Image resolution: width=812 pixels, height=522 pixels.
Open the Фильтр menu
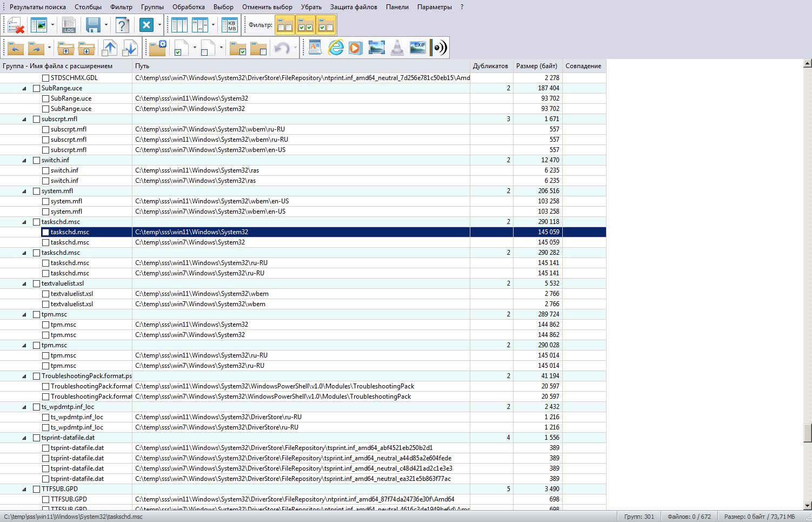click(121, 7)
